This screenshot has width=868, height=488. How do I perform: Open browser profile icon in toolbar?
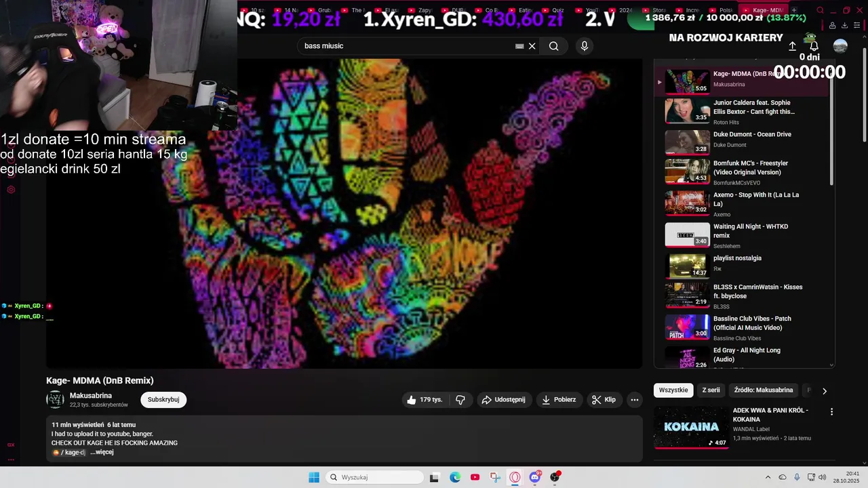(832, 26)
